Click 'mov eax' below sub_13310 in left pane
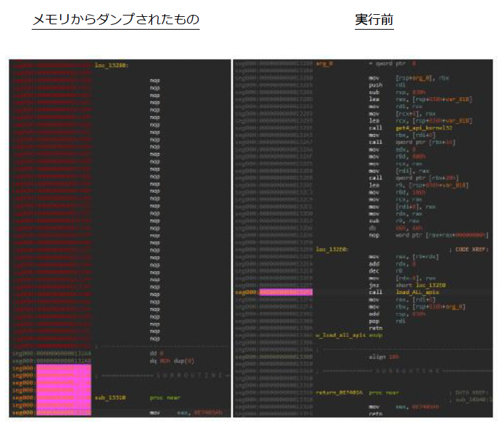Image resolution: width=504 pixels, height=426 pixels. click(x=186, y=413)
